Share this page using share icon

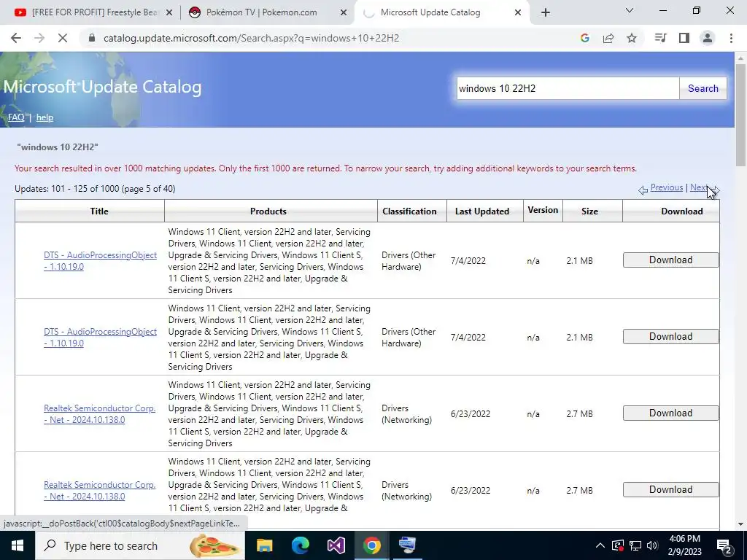(x=608, y=38)
